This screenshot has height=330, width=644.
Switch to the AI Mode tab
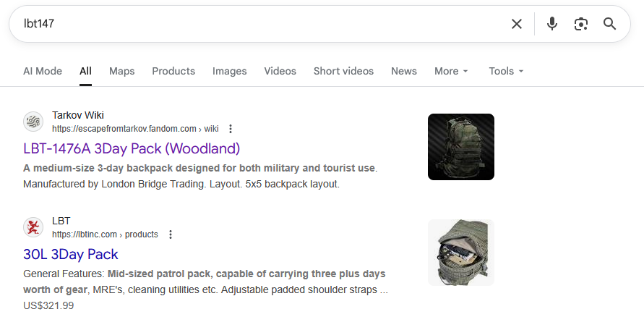(43, 71)
